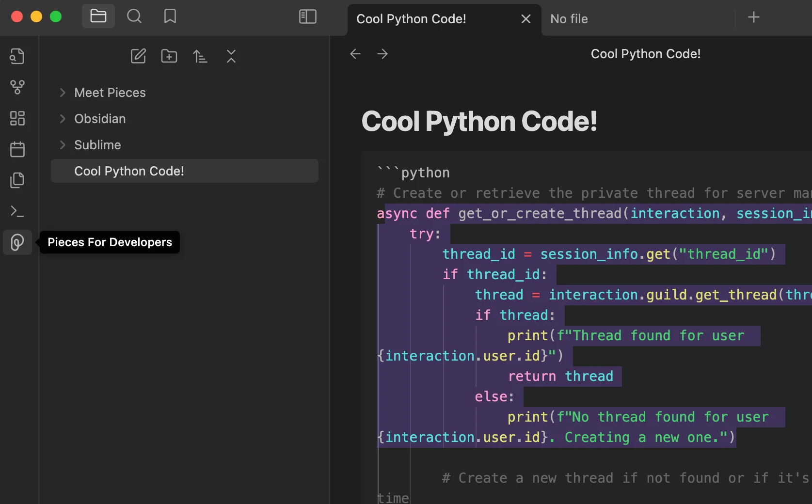Open the search tab in sidebar
The width and height of the screenshot is (812, 504).
[134, 16]
